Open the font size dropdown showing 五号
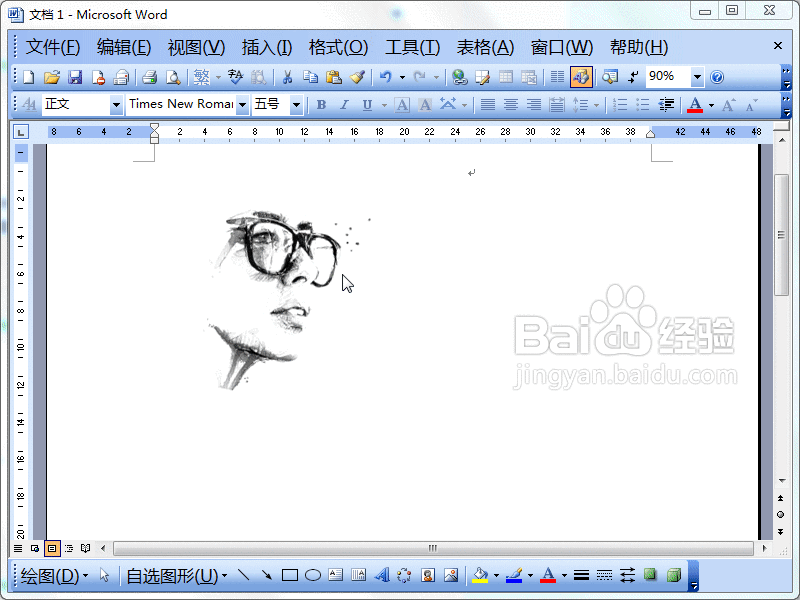The width and height of the screenshot is (800, 600). point(295,104)
